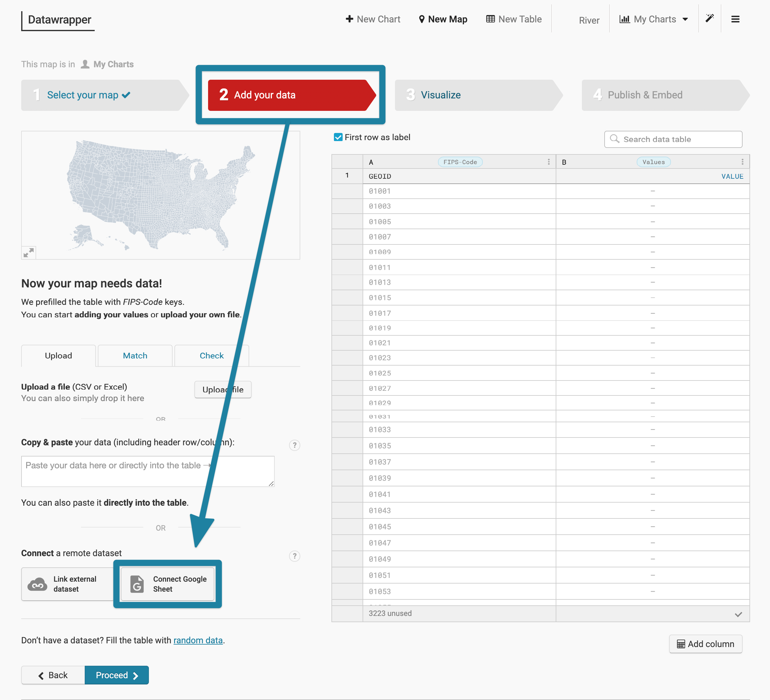Uncheck First row as label
The image size is (770, 700).
(338, 137)
